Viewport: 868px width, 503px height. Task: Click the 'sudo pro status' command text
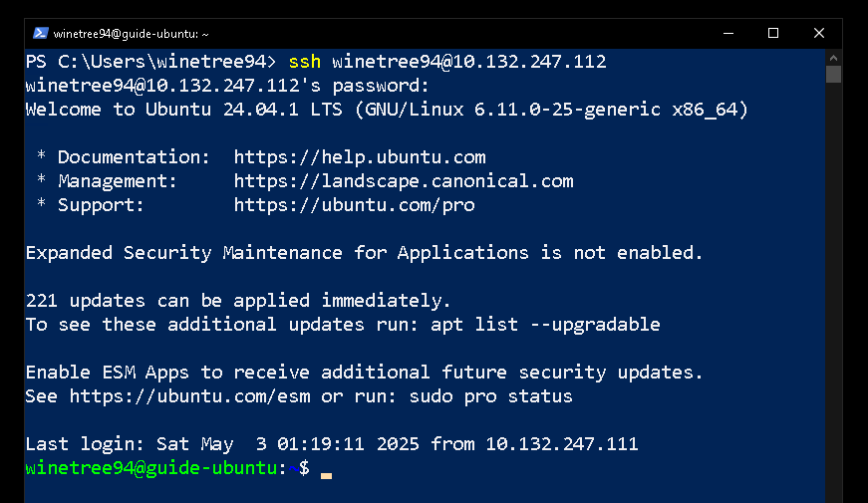point(490,396)
